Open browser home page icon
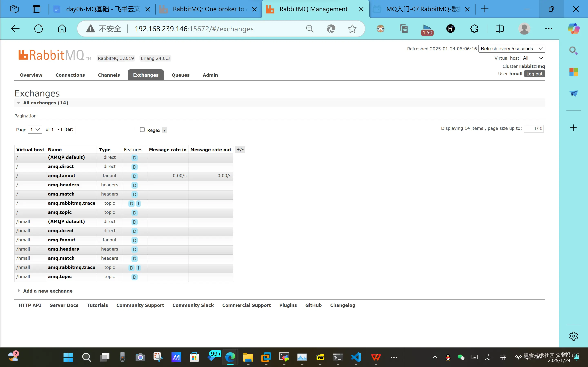The width and height of the screenshot is (588, 367). click(62, 29)
